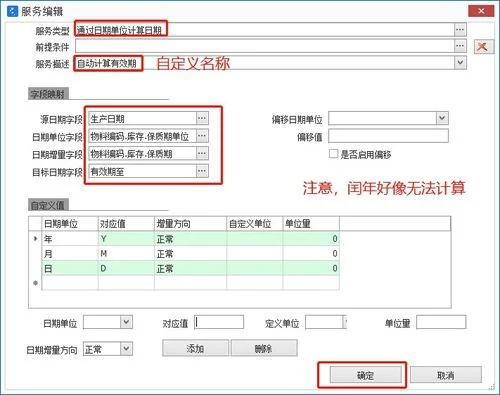The height and width of the screenshot is (395, 500).
Task: Browse date increment field 保质期
Action: point(202,153)
